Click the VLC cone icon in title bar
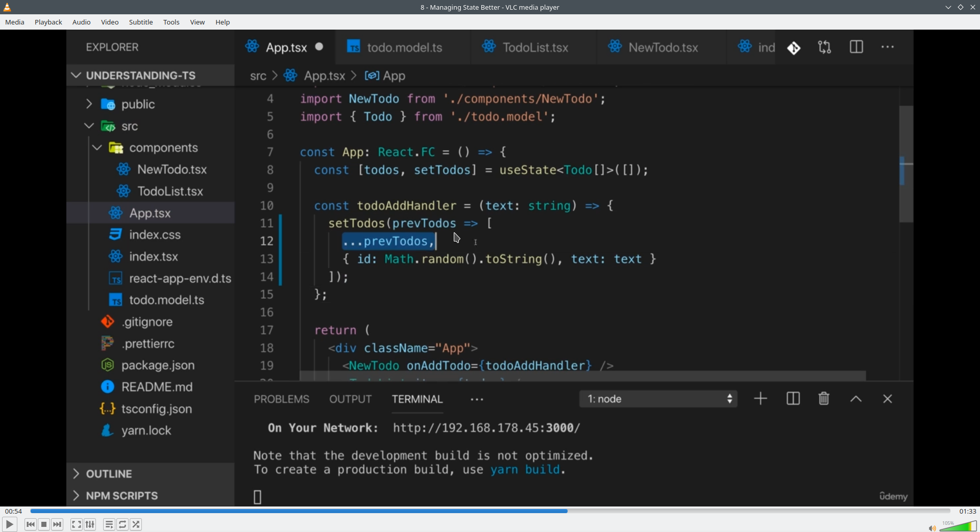 coord(7,7)
